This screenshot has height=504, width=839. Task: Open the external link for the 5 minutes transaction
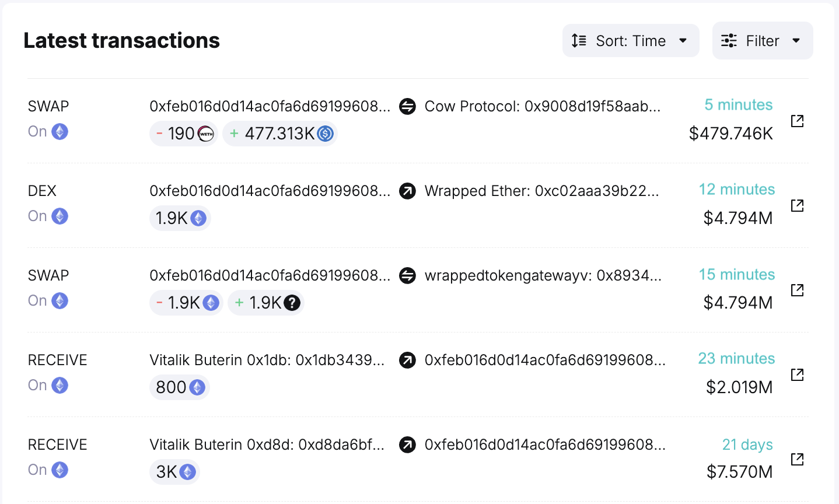(798, 121)
